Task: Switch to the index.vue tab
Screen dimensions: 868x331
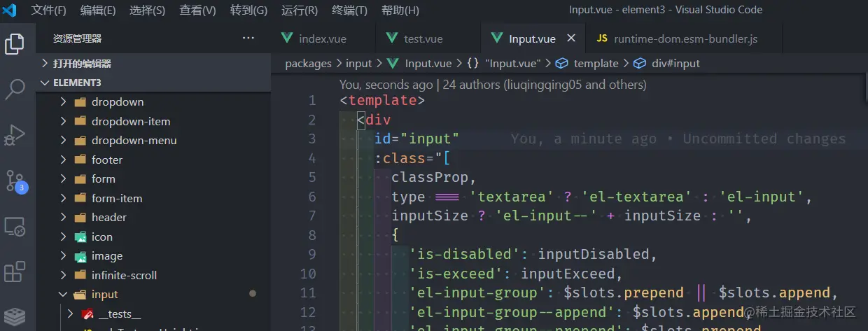Action: pos(323,38)
